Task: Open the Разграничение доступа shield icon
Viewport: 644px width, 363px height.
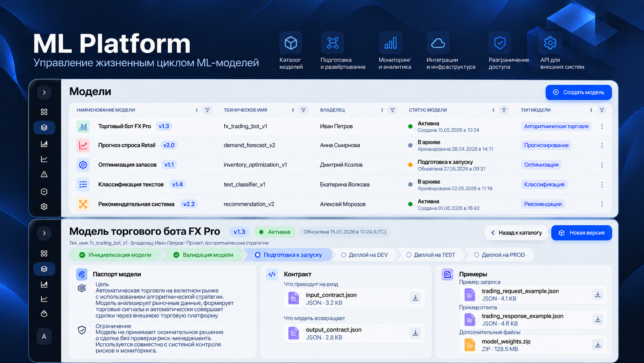Action: click(500, 43)
